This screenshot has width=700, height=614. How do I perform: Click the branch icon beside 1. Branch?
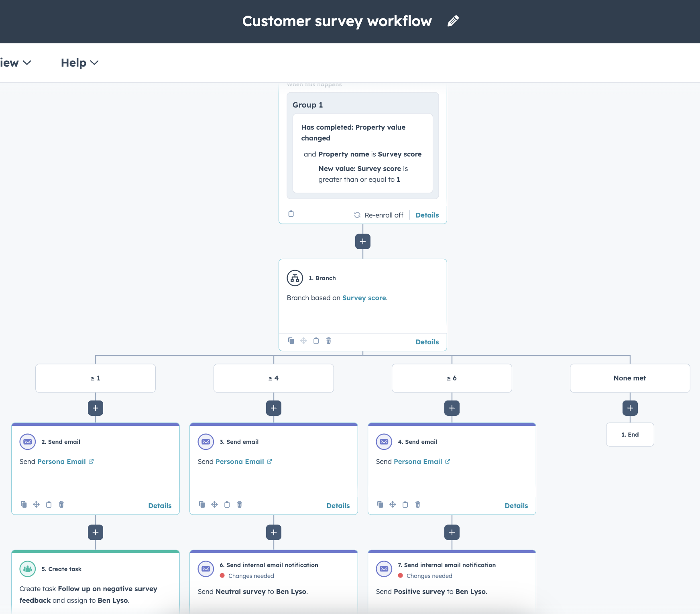295,278
